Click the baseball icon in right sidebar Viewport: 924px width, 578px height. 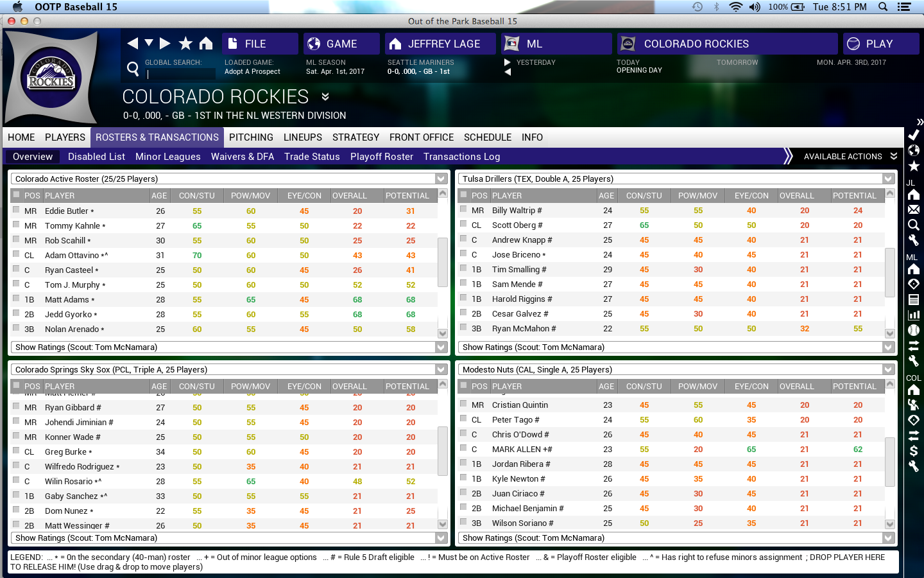[x=913, y=330]
